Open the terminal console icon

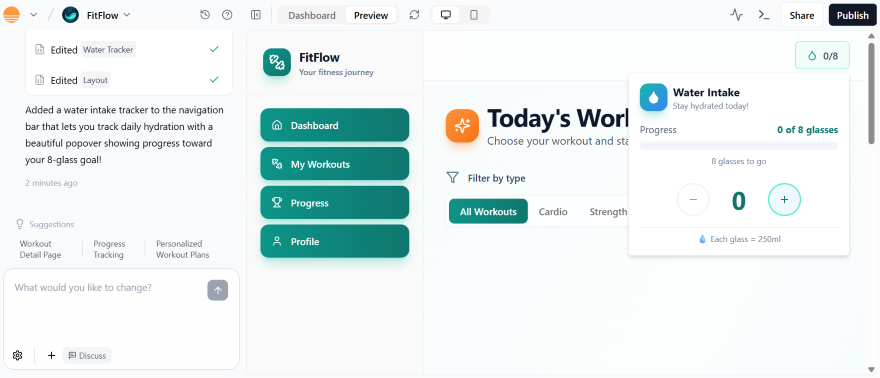tap(764, 15)
